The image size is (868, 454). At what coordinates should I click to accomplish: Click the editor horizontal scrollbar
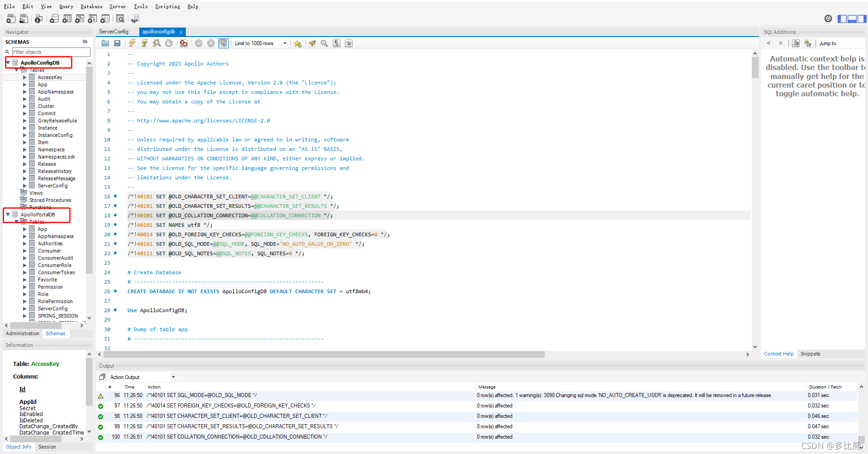click(323, 355)
